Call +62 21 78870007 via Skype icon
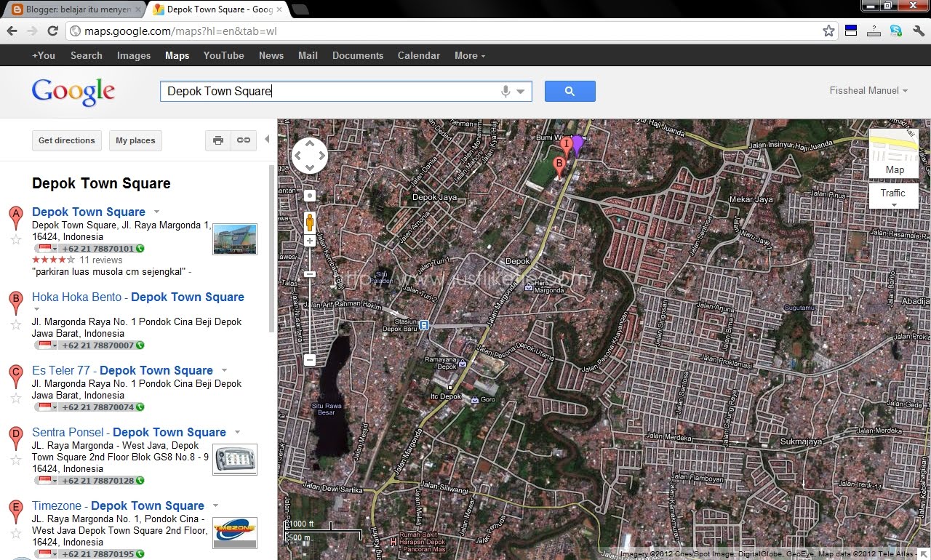931x560 pixels. click(140, 345)
